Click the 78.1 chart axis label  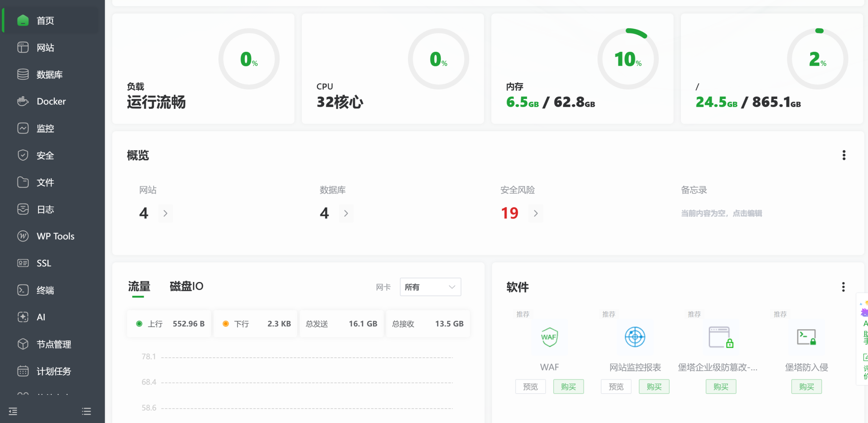[x=149, y=357]
